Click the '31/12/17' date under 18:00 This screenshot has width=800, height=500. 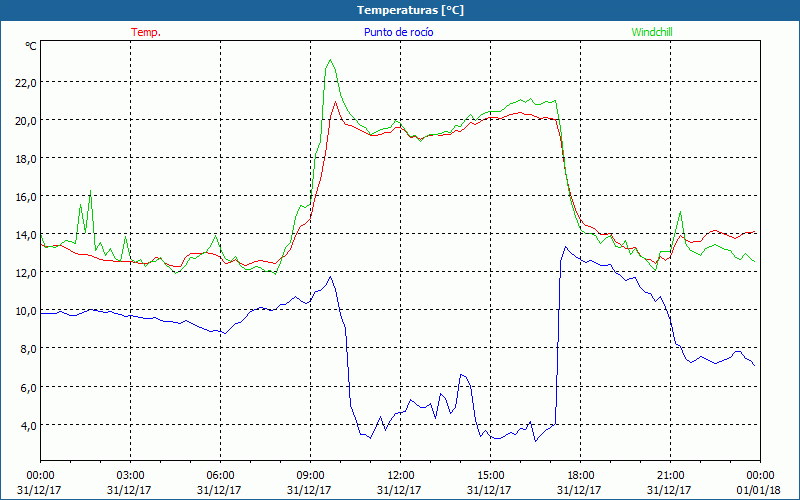581,490
